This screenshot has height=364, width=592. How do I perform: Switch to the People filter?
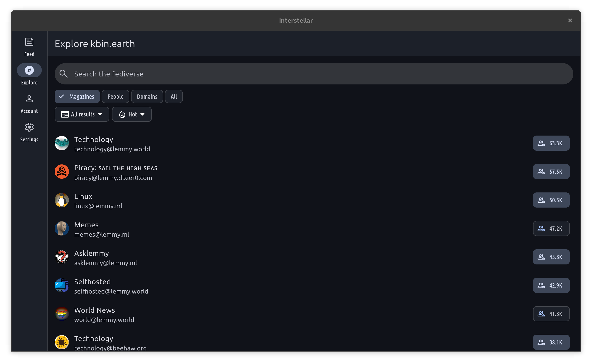tap(115, 96)
